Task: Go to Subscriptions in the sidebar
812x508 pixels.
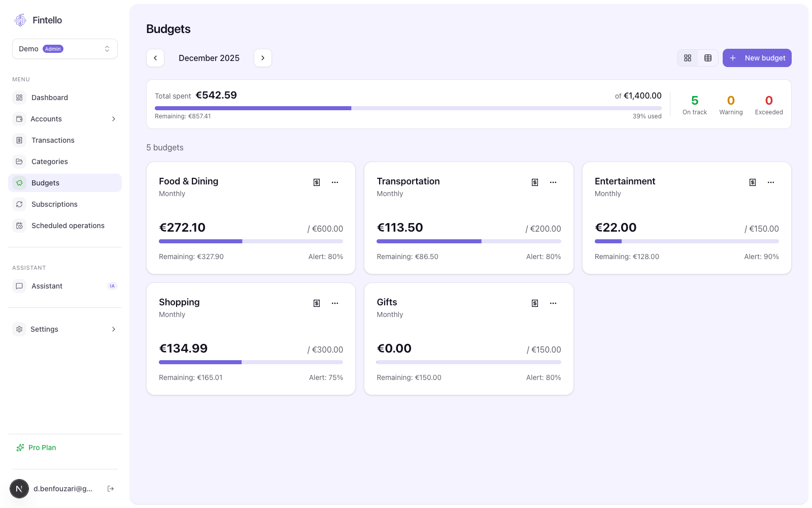Action: pyautogui.click(x=54, y=204)
